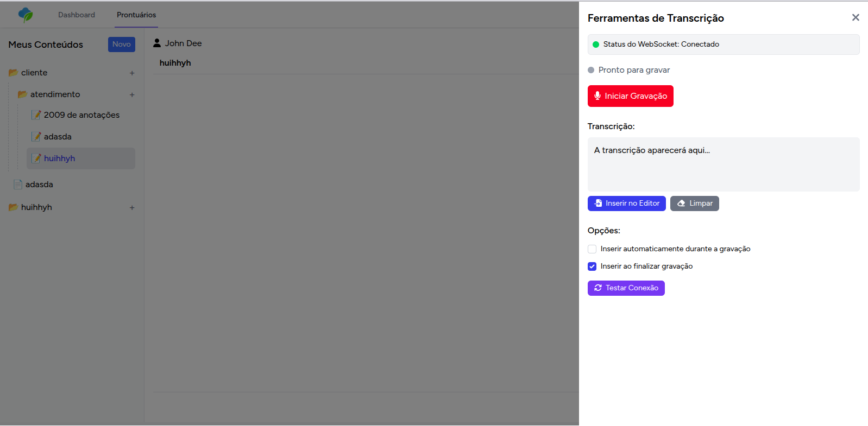Image resolution: width=868 pixels, height=426 pixels.
Task: Click the note icon beside huihhyh note
Action: [36, 158]
